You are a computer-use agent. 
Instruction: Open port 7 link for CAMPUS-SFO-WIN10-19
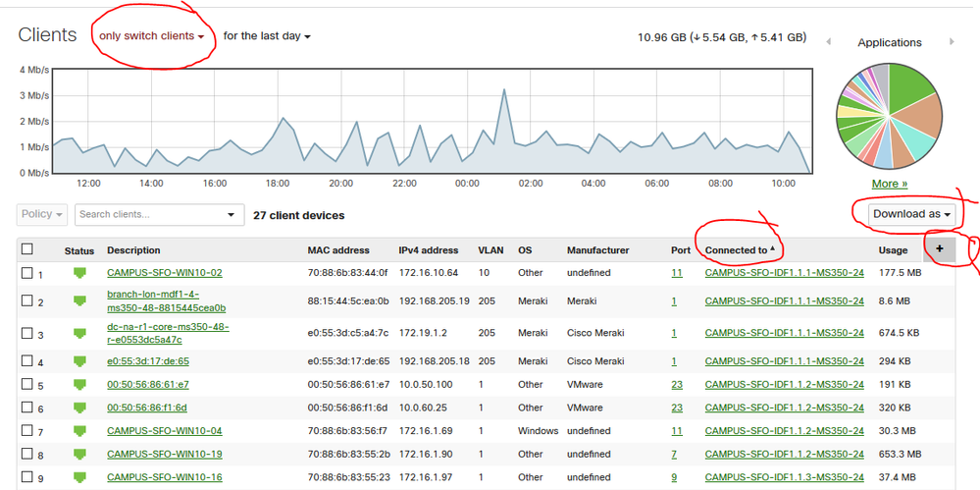coord(674,454)
